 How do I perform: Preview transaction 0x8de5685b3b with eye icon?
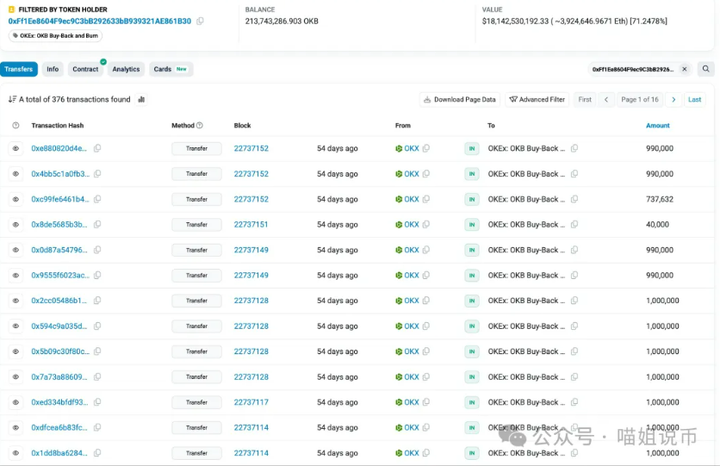[x=16, y=225]
